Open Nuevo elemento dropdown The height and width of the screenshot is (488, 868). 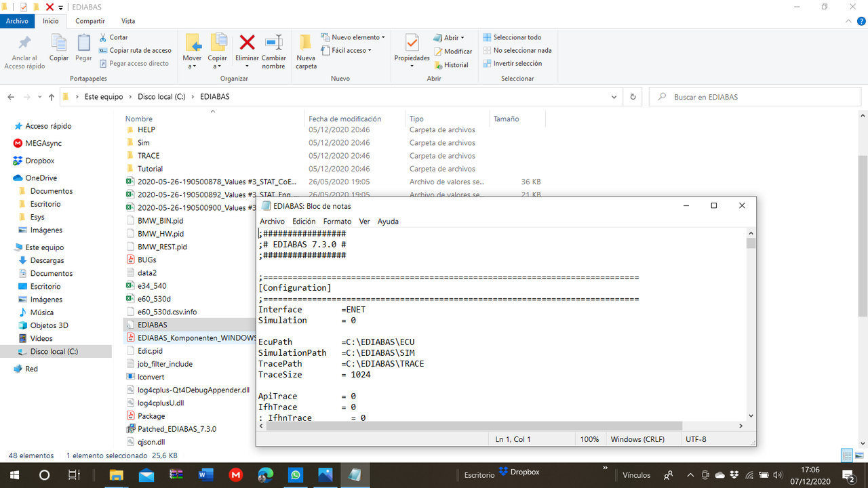coord(353,37)
